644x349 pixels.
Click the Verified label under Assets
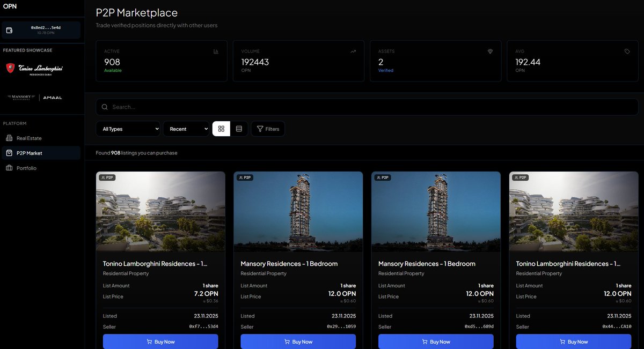(x=385, y=70)
